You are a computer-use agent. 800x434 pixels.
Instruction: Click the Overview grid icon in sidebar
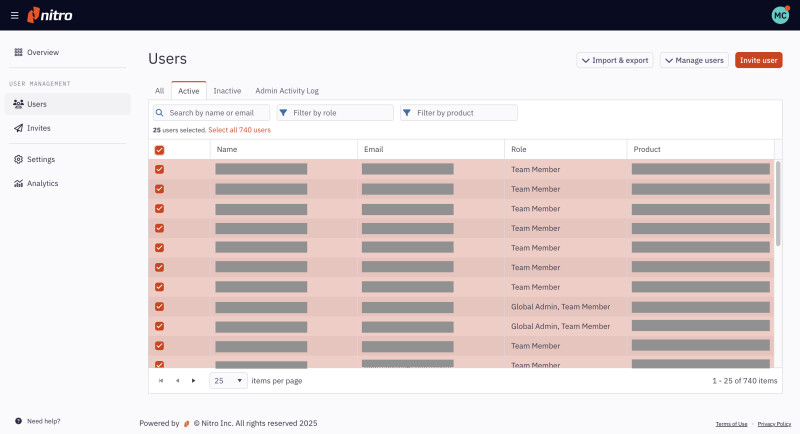18,52
